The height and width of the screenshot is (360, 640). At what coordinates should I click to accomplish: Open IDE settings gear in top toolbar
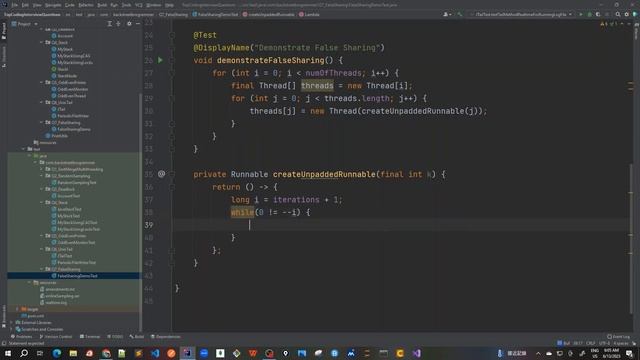(x=627, y=14)
